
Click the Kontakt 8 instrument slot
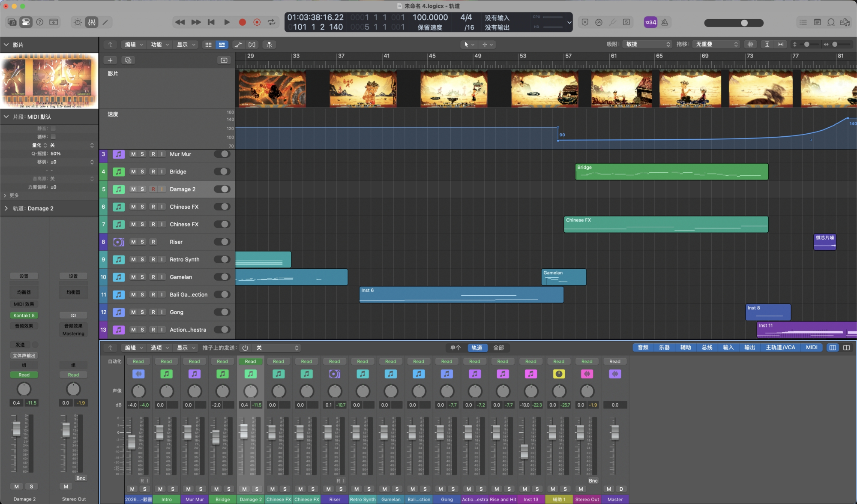[24, 316]
